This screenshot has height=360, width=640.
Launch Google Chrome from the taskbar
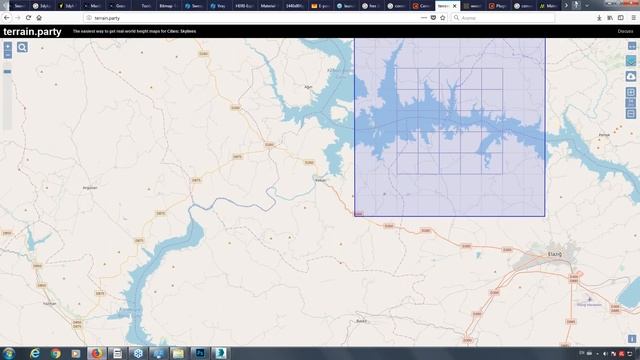pos(56,353)
